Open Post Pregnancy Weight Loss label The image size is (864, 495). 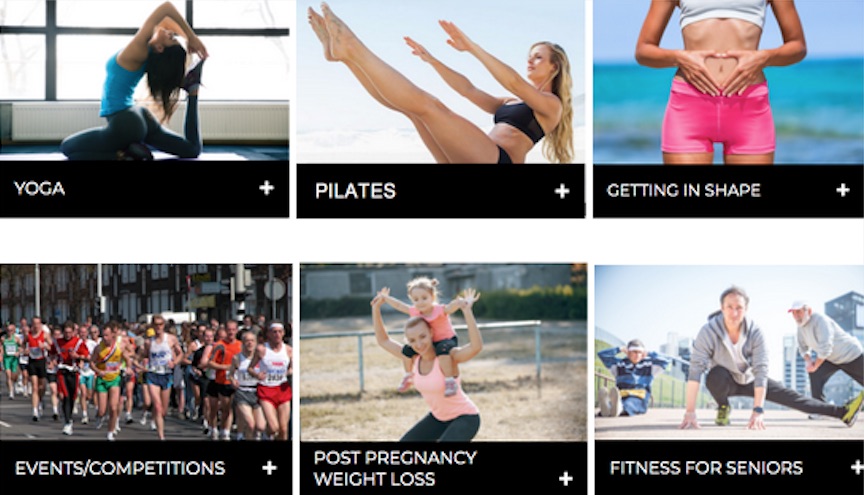tap(395, 468)
